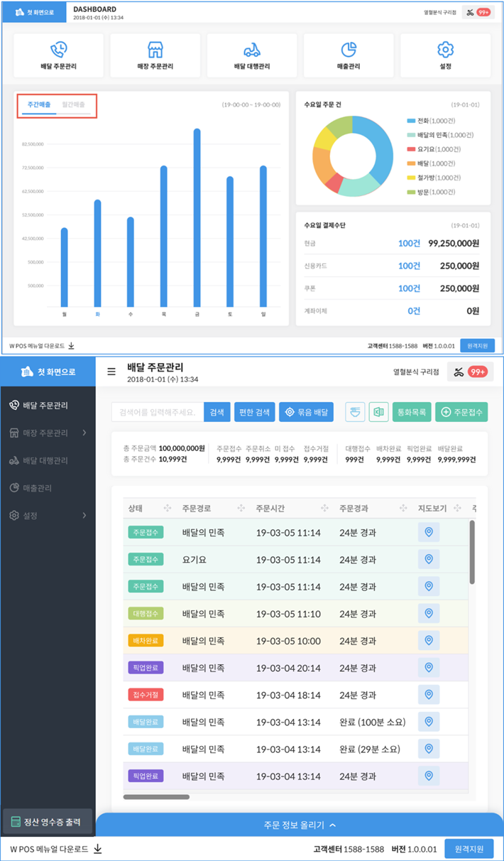Open scooter 99+ alerts on 배달 주문관리 screen
The height and width of the screenshot is (861, 504).
[x=471, y=372]
